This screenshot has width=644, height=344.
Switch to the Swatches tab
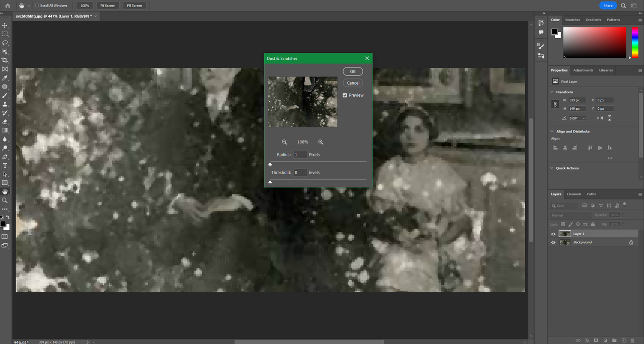coord(573,20)
